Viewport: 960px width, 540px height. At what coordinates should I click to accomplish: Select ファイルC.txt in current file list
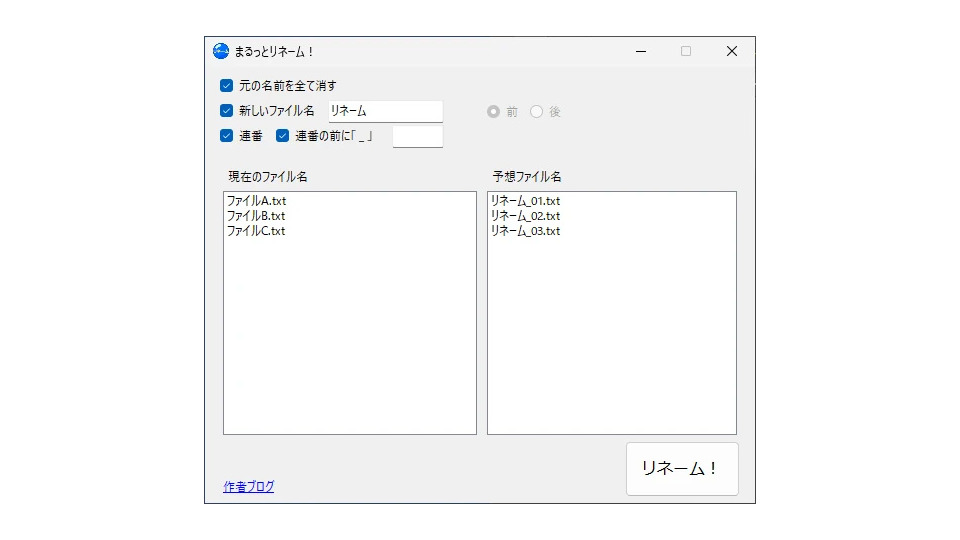click(256, 231)
